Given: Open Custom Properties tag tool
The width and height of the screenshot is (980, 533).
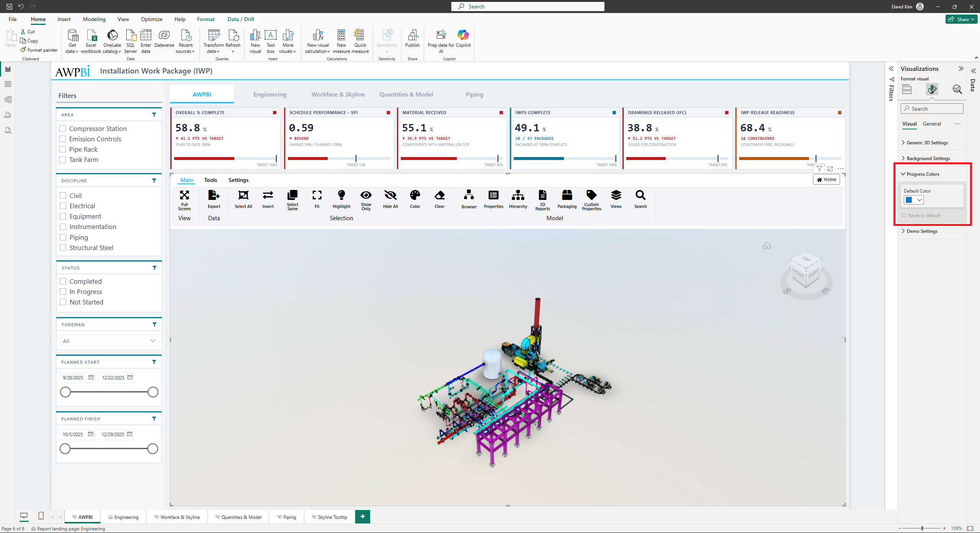Looking at the screenshot, I should (x=591, y=199).
